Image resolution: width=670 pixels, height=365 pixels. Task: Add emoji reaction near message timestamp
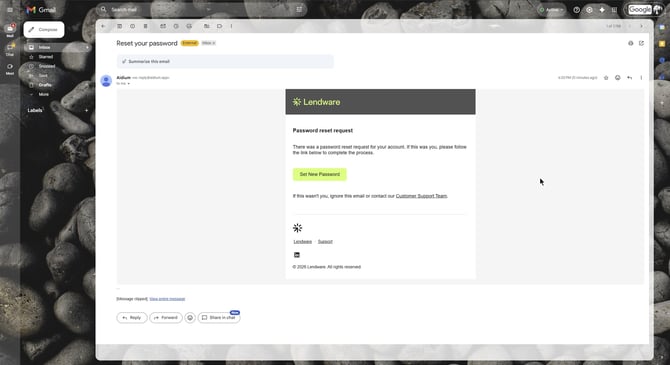[x=618, y=78]
